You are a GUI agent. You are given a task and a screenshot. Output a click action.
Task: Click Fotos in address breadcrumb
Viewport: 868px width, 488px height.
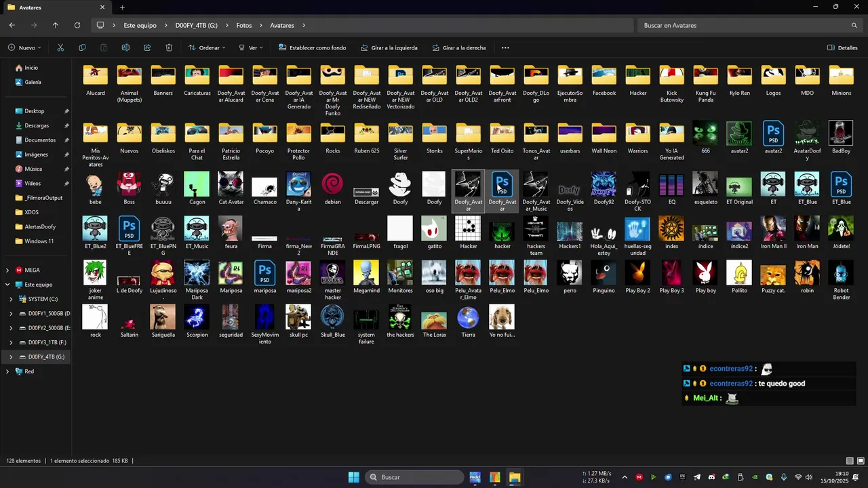[244, 25]
